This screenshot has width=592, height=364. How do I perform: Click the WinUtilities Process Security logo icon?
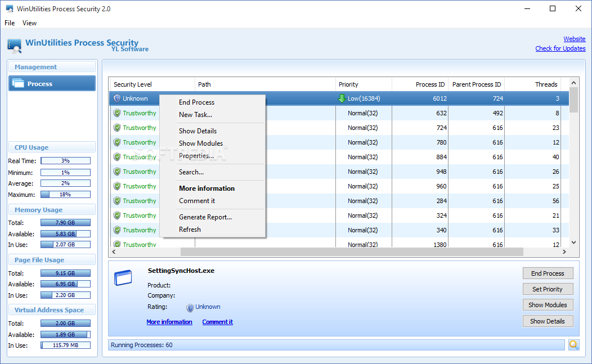[x=14, y=46]
